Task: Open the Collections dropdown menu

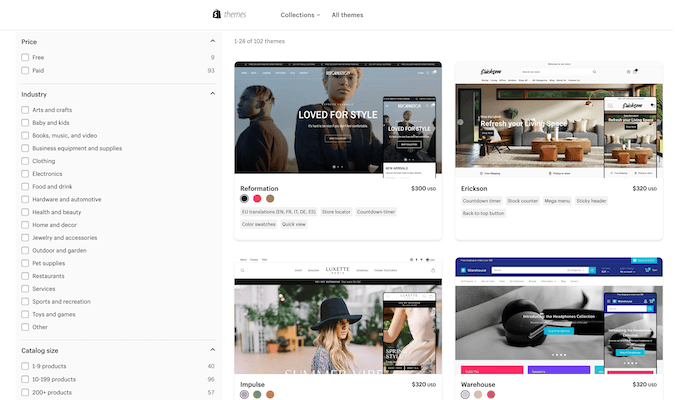Action: coord(299,15)
